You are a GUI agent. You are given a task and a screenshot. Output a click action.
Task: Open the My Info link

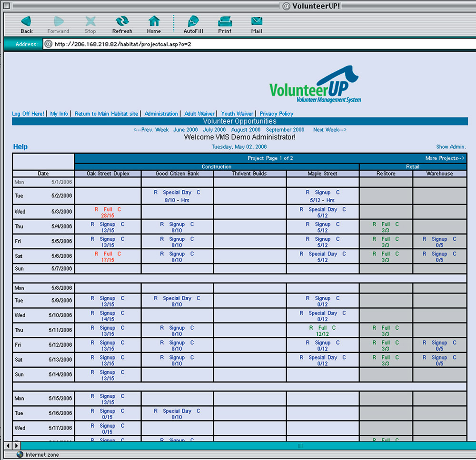click(x=59, y=114)
